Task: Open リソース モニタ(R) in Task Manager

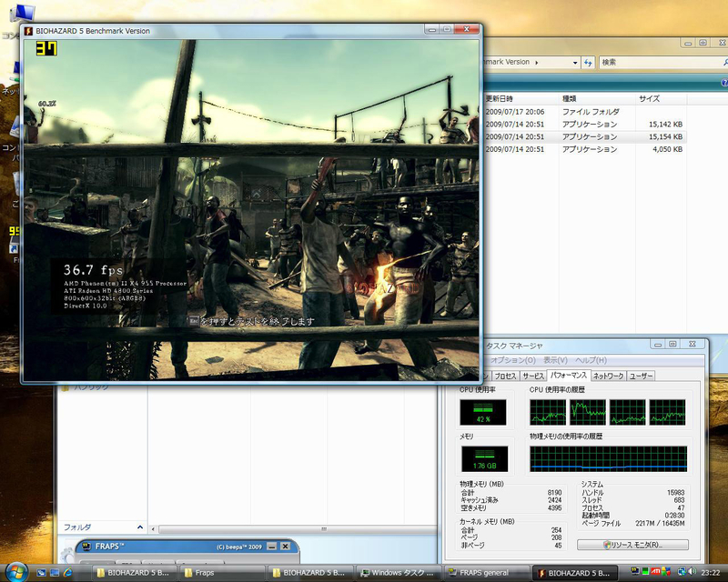Action: 632,545
